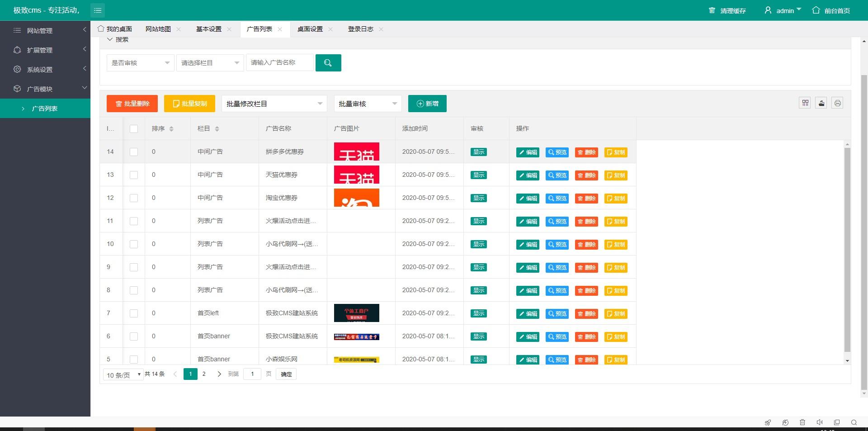This screenshot has width=868, height=431.
Task: Click the 批量删除 button
Action: (132, 104)
